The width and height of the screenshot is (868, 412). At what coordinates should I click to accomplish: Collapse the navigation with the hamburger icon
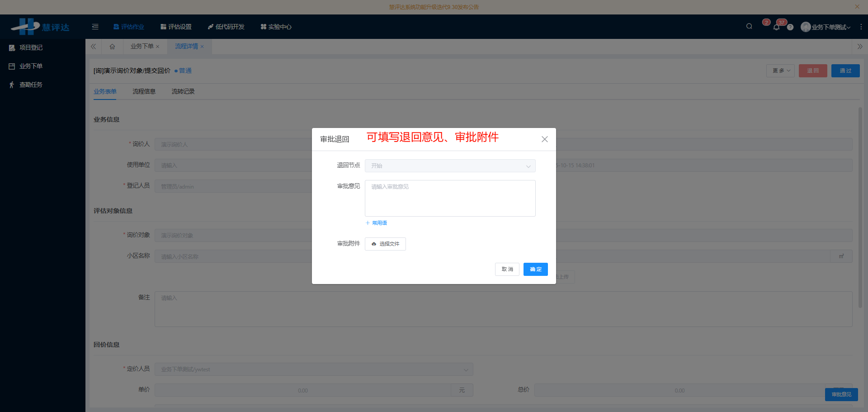click(x=95, y=27)
